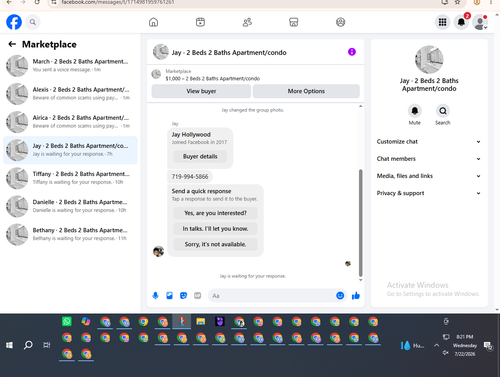Open the Marketplace storefront icon in the top bar

[294, 22]
